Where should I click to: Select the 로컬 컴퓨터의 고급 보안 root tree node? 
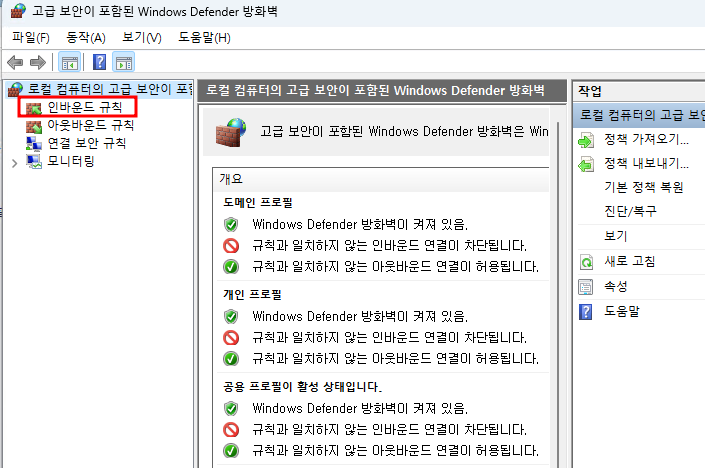coord(110,89)
